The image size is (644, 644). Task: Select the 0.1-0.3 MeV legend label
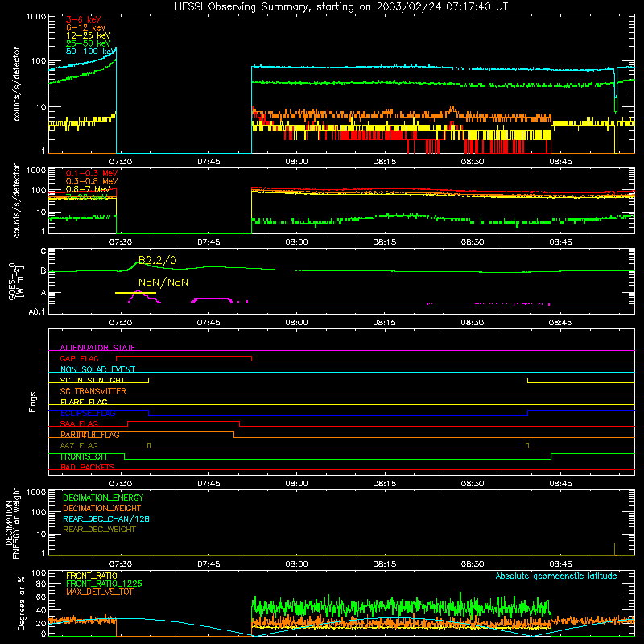[x=92, y=173]
